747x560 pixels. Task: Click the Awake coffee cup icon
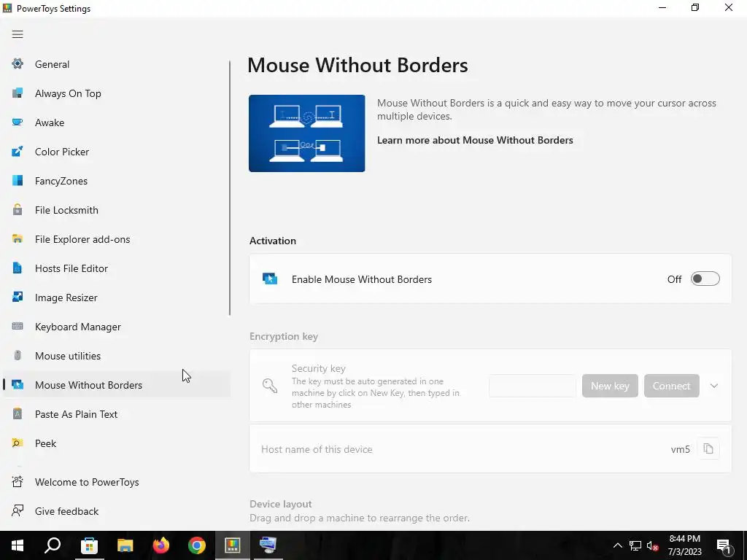coord(18,122)
